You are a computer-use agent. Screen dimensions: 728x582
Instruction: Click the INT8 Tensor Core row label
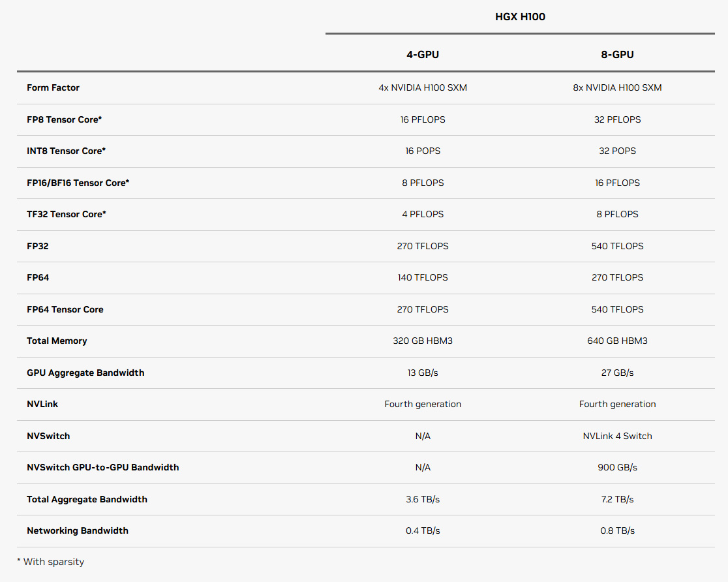tap(66, 151)
